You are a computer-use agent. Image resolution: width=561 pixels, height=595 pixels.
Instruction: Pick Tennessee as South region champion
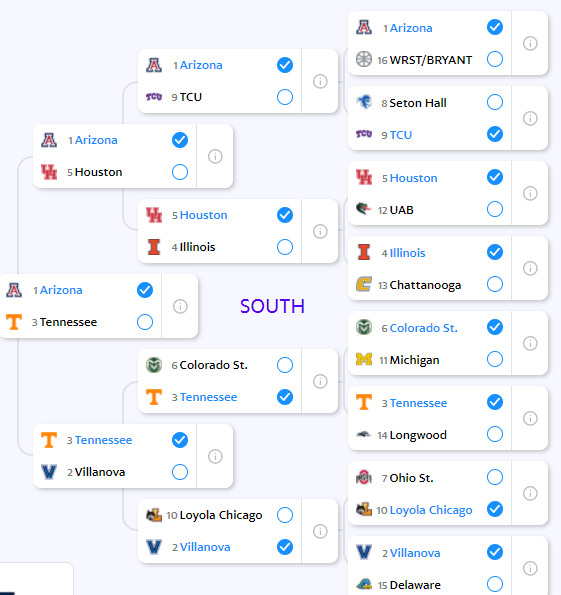tap(145, 322)
